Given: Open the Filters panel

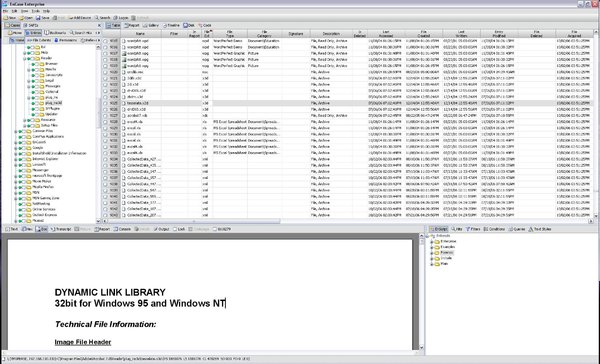Looking at the screenshot, I should click(473, 229).
